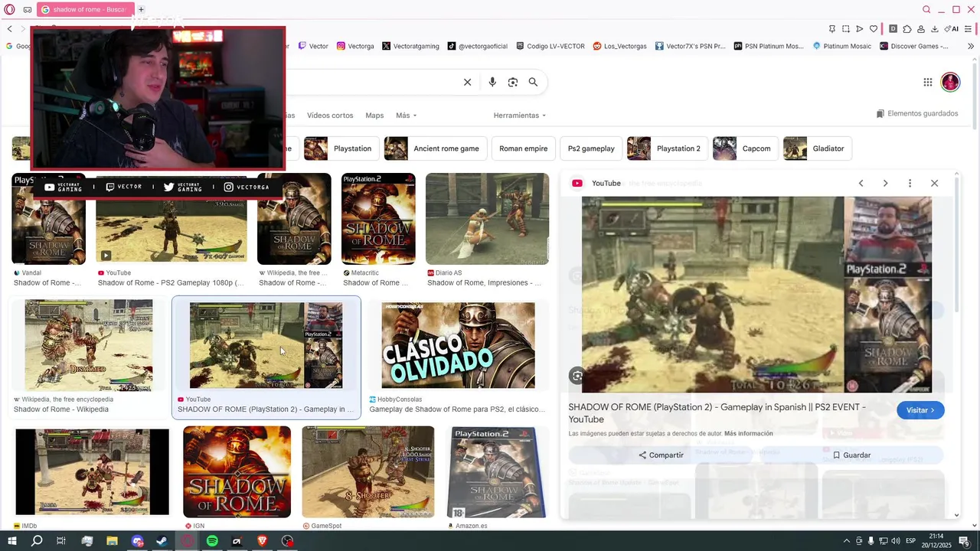Click Guardar save button in preview
Screen dimensions: 980x551
851,455
